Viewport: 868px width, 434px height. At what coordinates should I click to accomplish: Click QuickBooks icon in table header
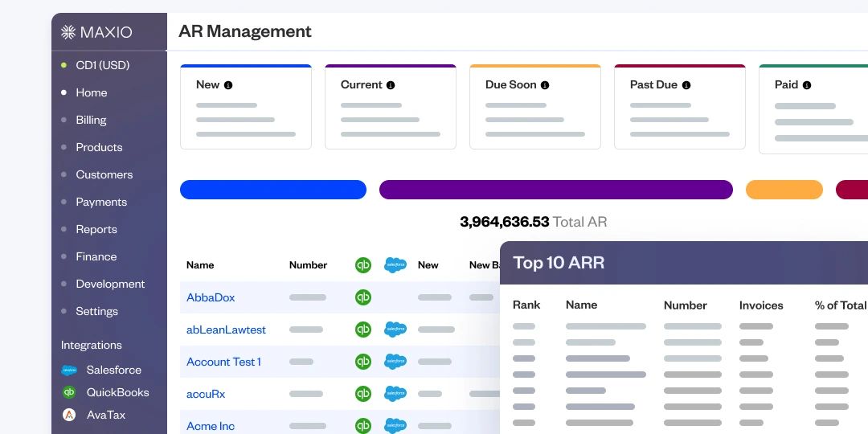(x=363, y=265)
